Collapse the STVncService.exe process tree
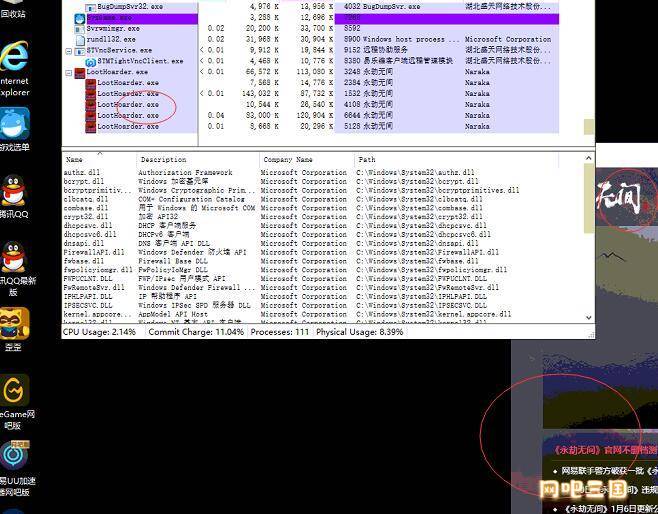Viewport: 658px width, 514px height. (68, 51)
